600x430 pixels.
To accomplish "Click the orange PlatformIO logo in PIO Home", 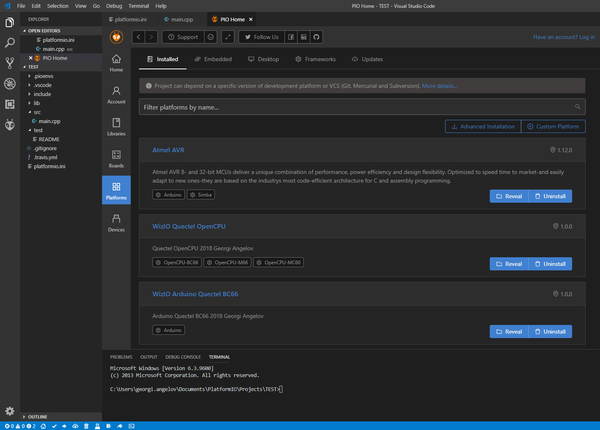I will tap(116, 37).
